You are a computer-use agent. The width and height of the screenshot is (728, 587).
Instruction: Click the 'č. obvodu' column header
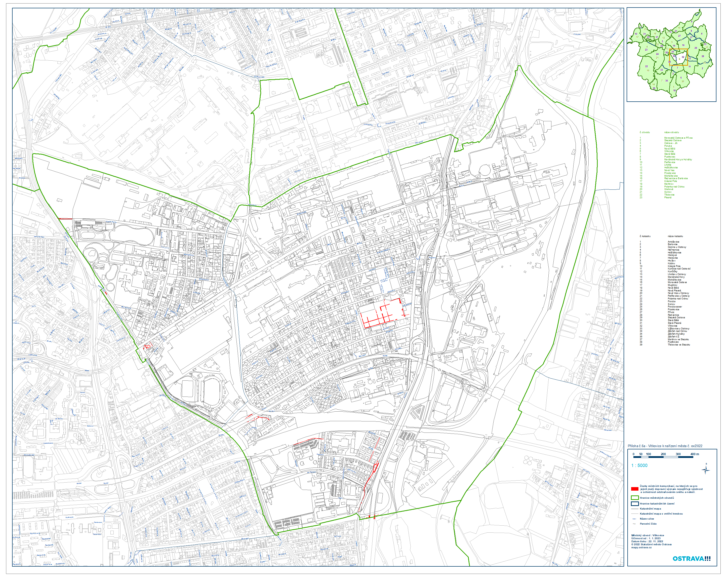pos(644,132)
